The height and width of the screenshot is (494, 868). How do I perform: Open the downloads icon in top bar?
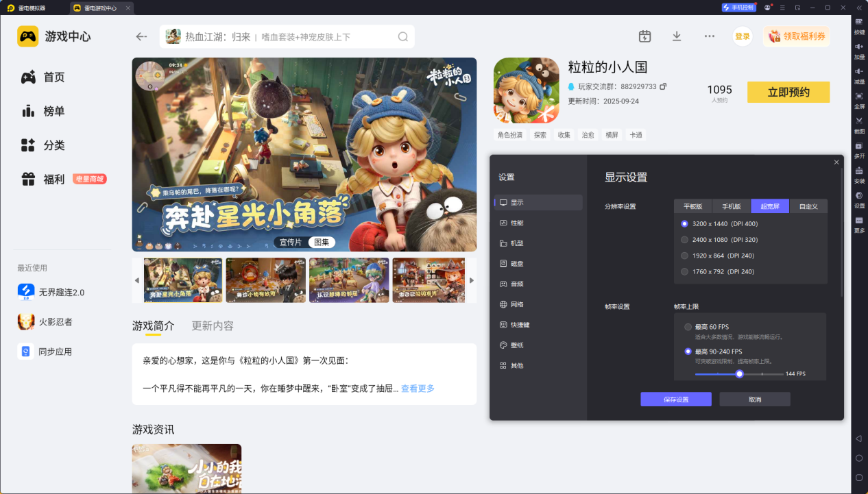[677, 36]
